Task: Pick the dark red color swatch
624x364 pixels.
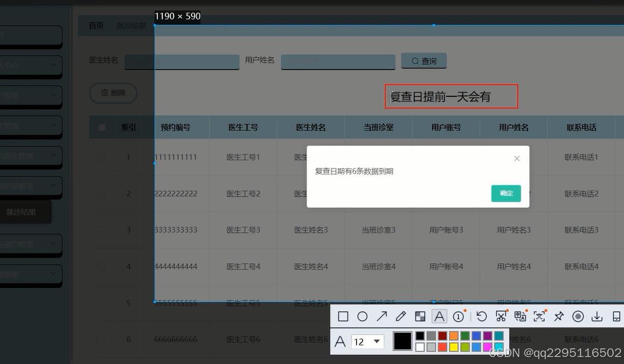Action: (442, 336)
